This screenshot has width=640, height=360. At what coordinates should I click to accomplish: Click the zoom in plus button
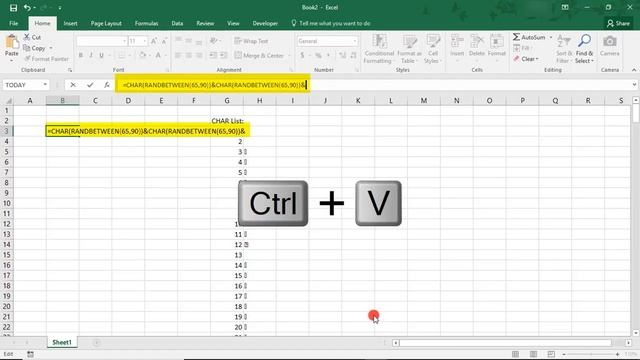coord(617,354)
